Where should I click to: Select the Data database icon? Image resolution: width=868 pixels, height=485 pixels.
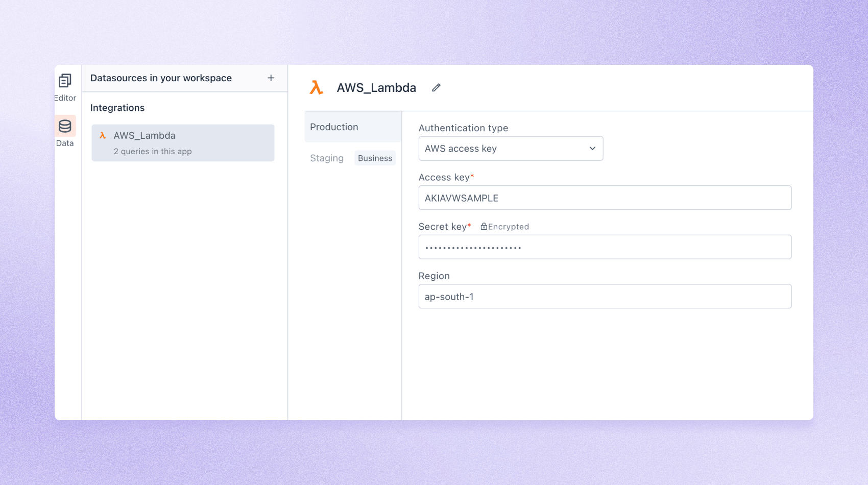(65, 126)
